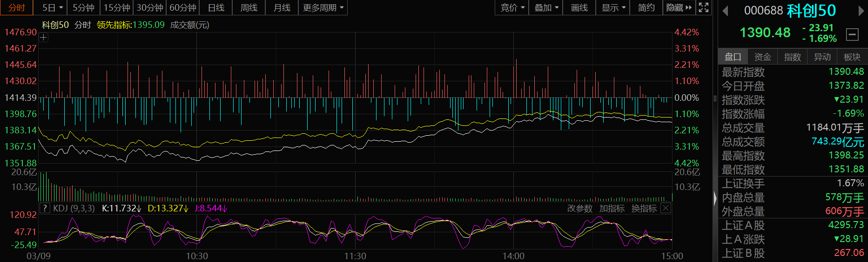The image size is (868, 262).
Task: Expand the 竞价 dropdown menu
Action: point(512,8)
